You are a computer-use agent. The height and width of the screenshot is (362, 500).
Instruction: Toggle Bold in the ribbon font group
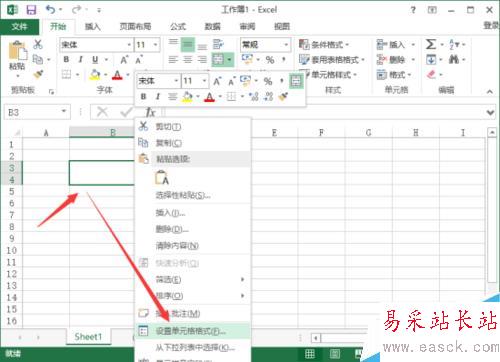(66, 59)
